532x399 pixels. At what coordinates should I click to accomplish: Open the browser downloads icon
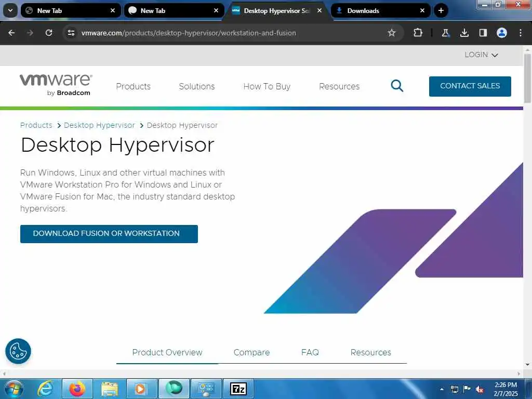pyautogui.click(x=464, y=33)
